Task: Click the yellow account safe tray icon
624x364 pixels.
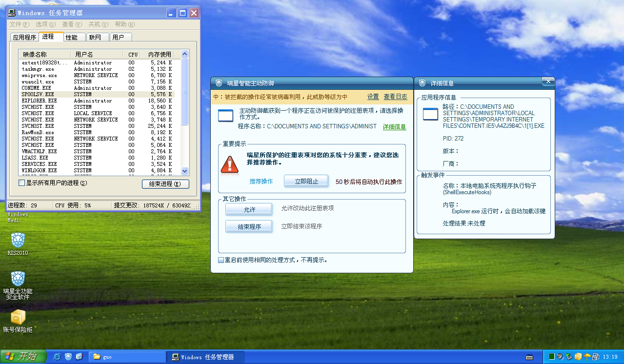Action: coord(578,357)
